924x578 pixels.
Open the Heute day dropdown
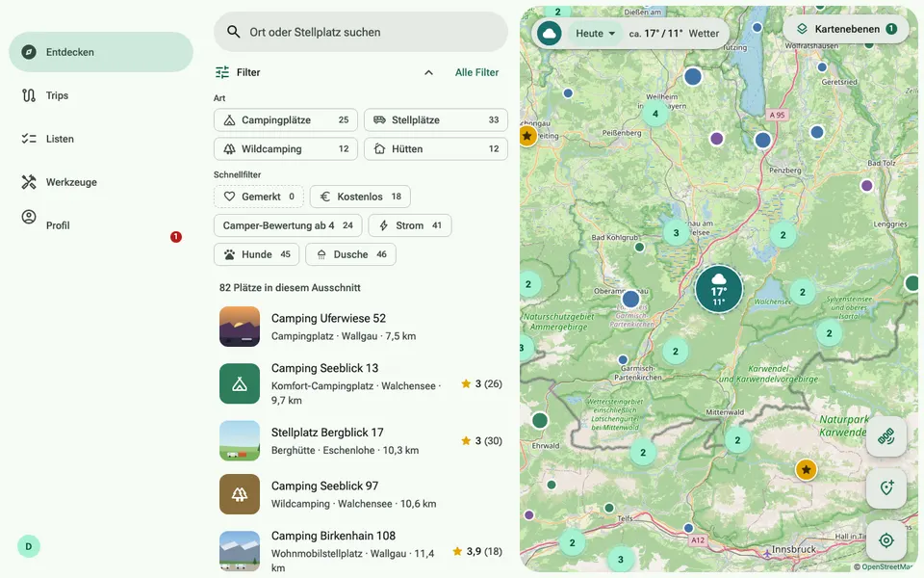595,34
